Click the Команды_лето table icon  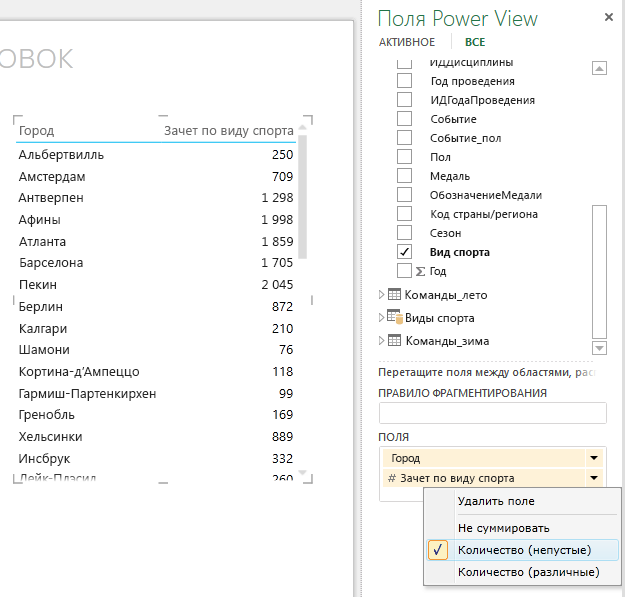pyautogui.click(x=394, y=295)
